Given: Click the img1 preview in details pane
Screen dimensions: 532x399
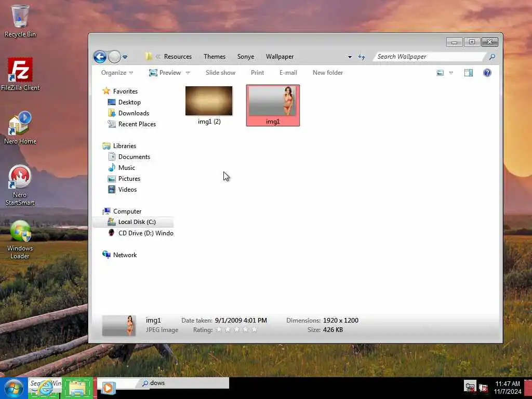Looking at the screenshot, I should tap(119, 325).
